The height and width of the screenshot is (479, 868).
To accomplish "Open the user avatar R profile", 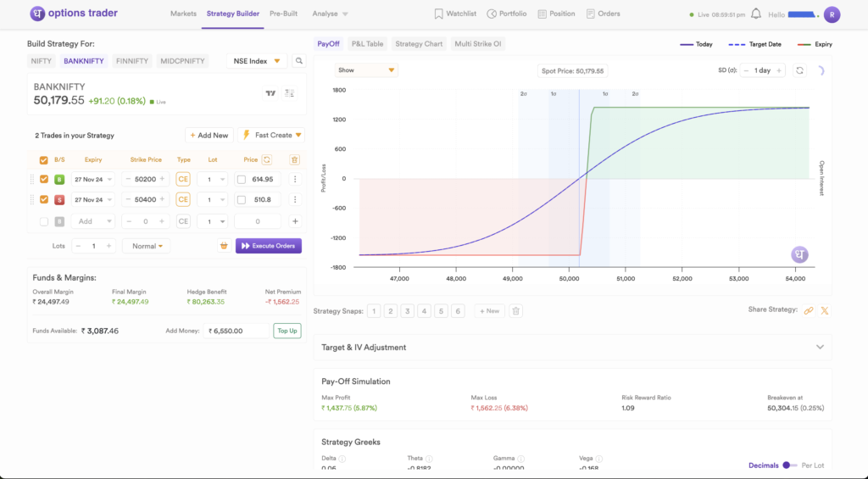I will 832,15.
